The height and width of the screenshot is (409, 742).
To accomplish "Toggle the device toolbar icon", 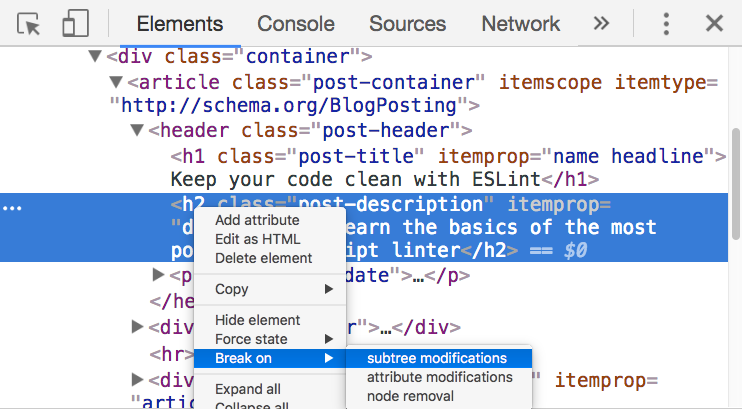I will 76,23.
